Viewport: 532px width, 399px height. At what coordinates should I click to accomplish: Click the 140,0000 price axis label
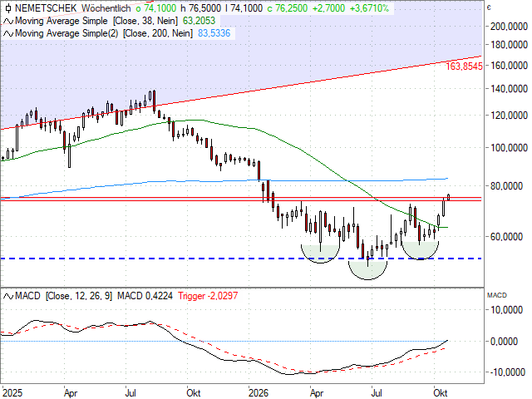(509, 89)
